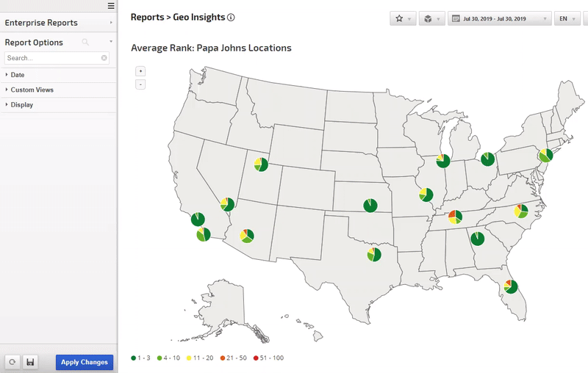
Task: Click the Geo Insights info icon
Action: pos(232,17)
